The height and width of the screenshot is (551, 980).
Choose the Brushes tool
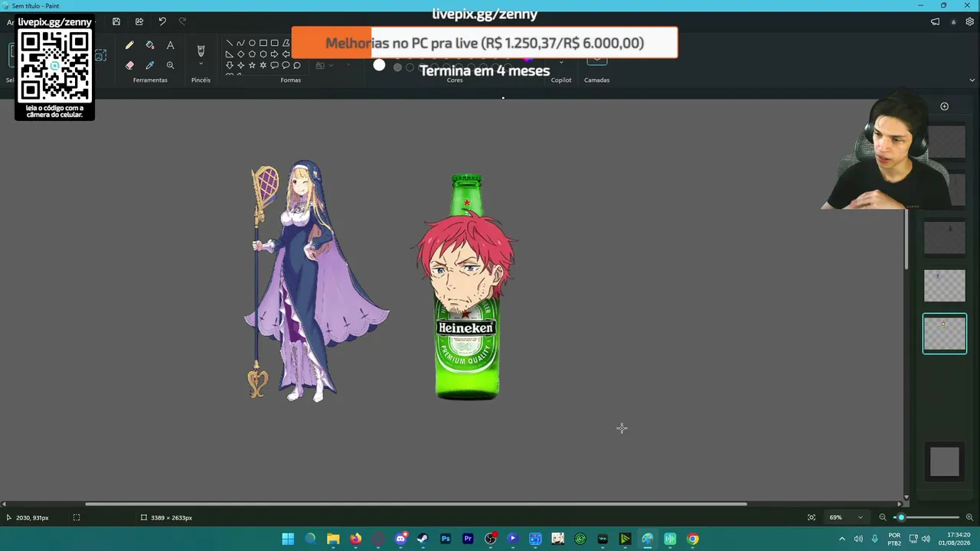pyautogui.click(x=201, y=51)
